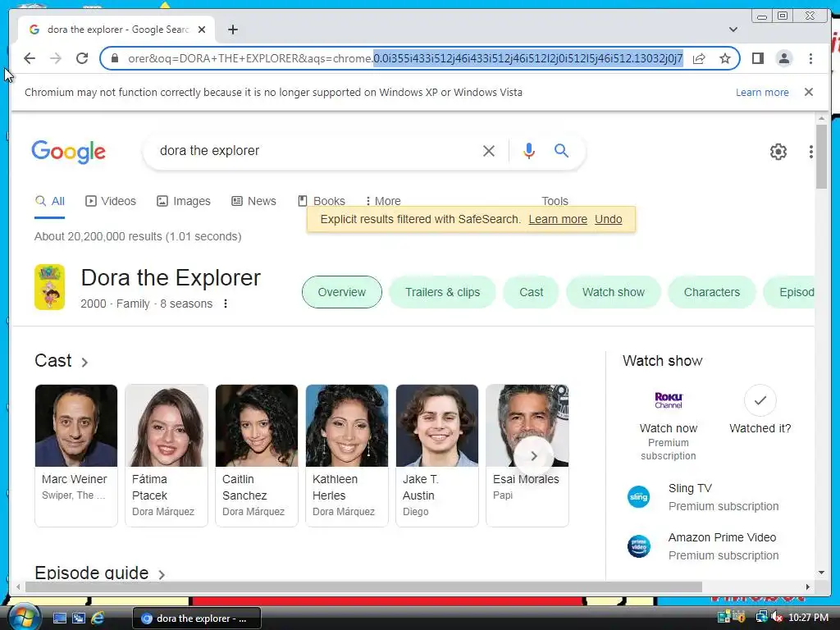Mark the show as Watched it
This screenshot has height=630, width=840.
click(760, 410)
